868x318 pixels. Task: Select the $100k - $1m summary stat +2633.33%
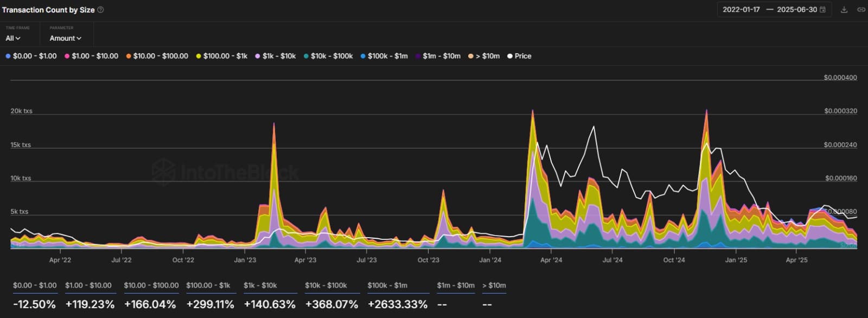point(398,304)
